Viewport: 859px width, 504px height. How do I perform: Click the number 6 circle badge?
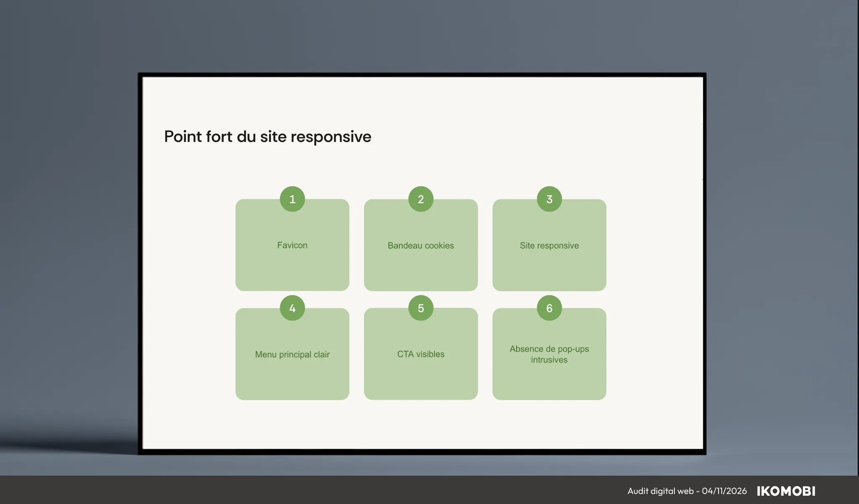(549, 308)
